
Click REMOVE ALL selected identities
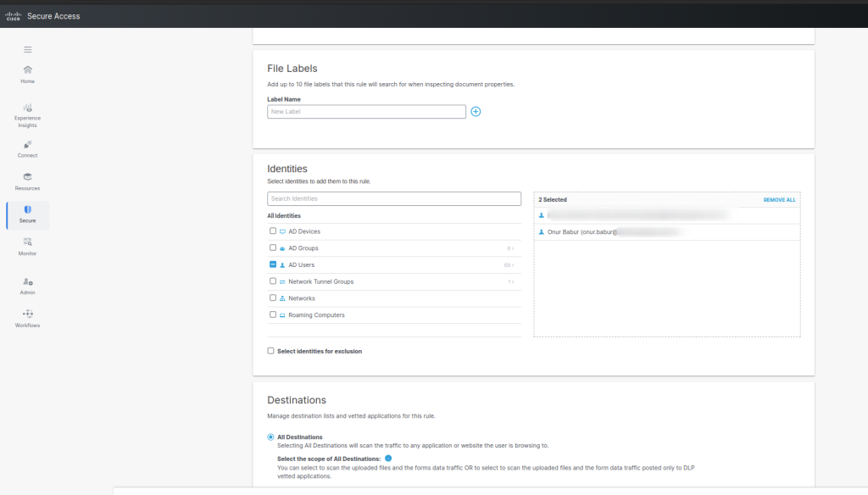point(779,200)
